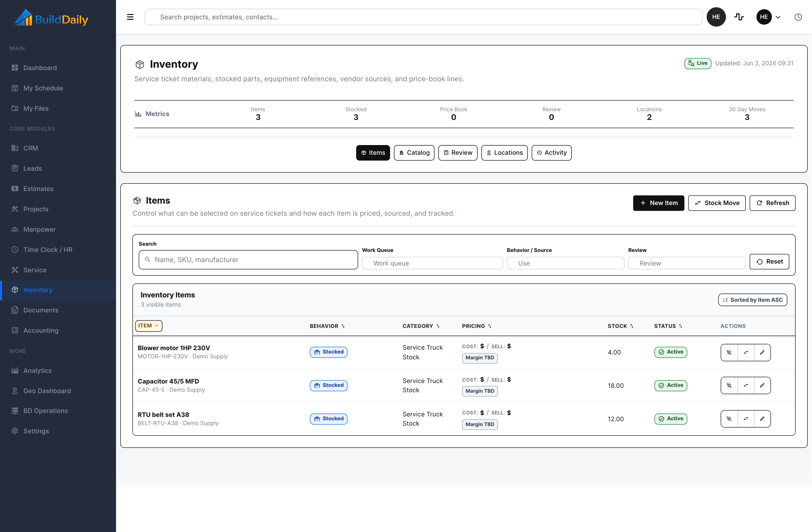812x532 pixels.
Task: Sort table by STOCK column
Action: point(620,326)
